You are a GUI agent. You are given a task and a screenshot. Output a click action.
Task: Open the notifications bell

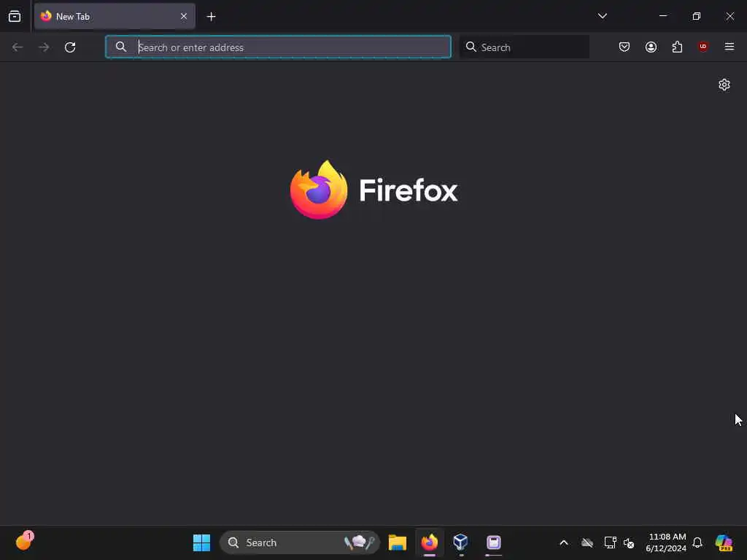[x=697, y=542]
